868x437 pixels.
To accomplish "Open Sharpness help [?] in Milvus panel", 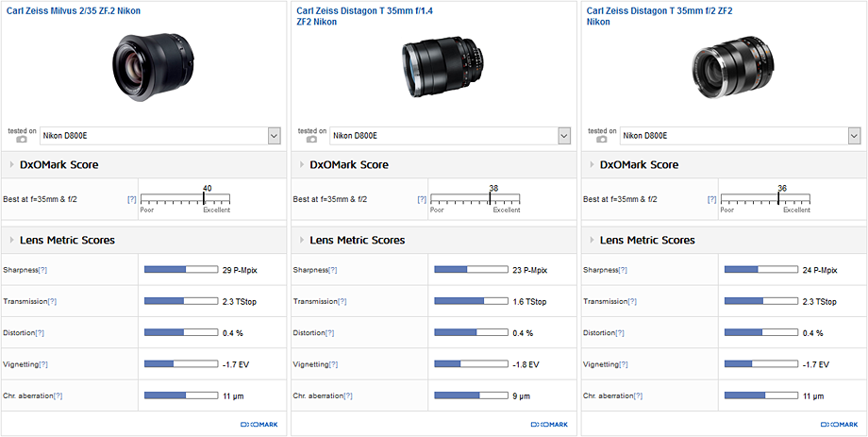I will 42,270.
